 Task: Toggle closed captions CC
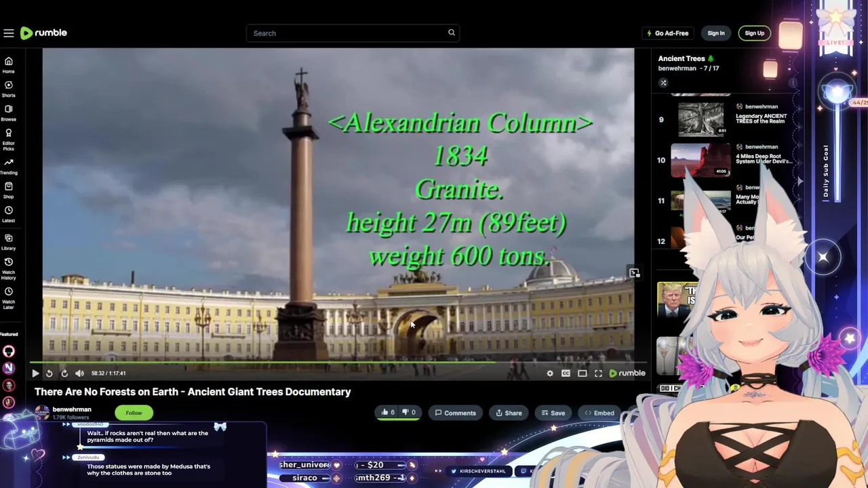point(566,373)
